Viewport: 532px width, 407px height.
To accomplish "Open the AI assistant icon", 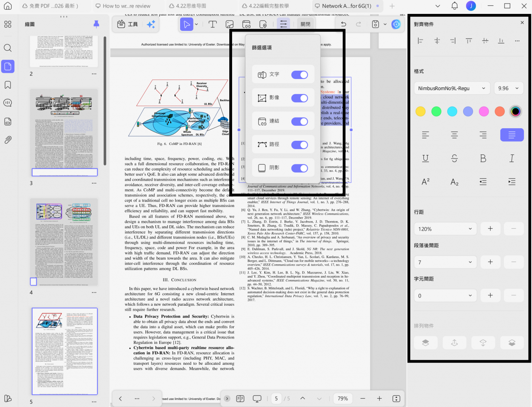I will (x=396, y=24).
